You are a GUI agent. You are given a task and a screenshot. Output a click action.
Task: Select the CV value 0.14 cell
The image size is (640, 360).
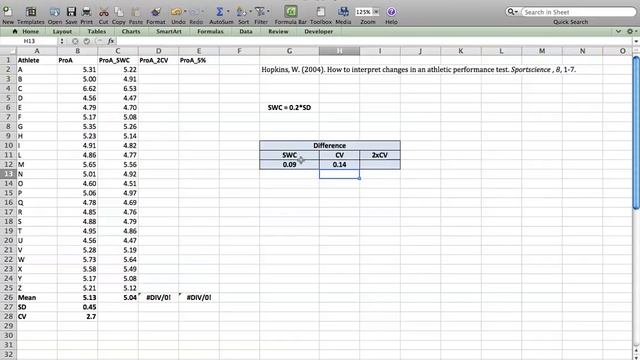point(339,164)
